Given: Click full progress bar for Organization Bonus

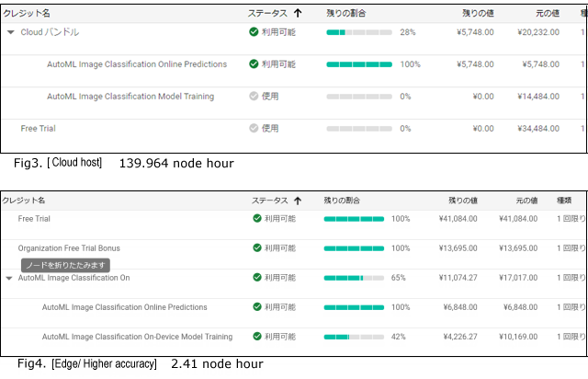Looking at the screenshot, I should click(354, 248).
